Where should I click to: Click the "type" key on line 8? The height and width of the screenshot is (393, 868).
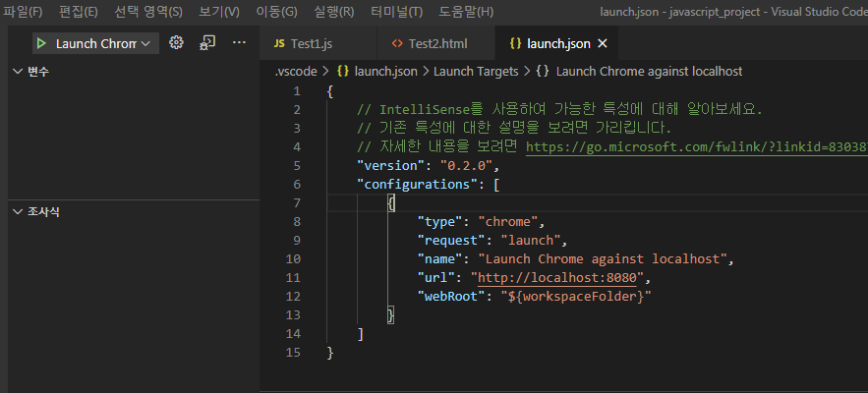[439, 222]
